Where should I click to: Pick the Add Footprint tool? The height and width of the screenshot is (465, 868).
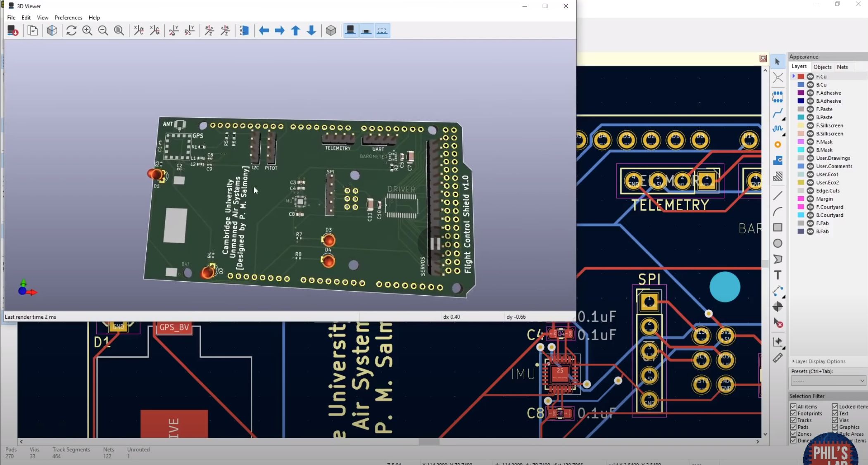[778, 97]
